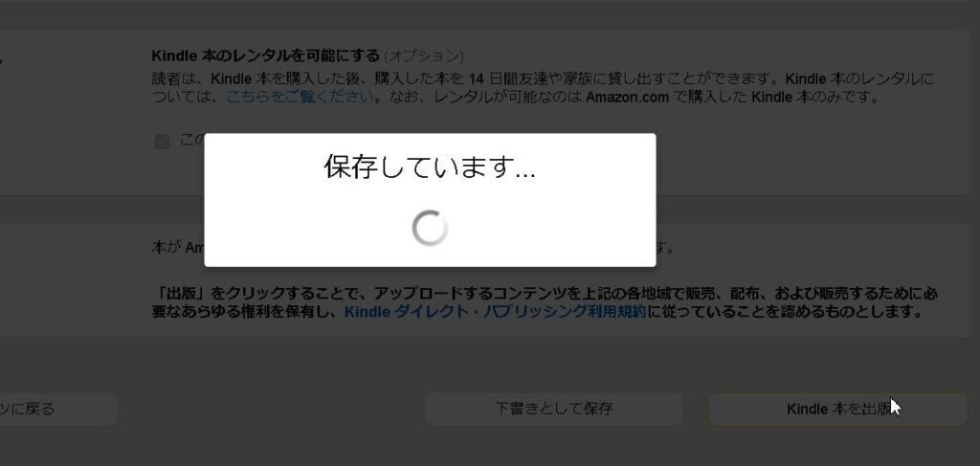The image size is (980, 466).
Task: Go back using the に戻る button
Action: coord(58,410)
